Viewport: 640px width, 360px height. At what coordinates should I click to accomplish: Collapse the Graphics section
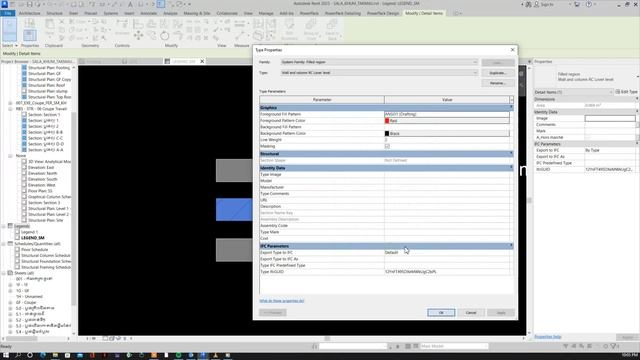coord(511,107)
